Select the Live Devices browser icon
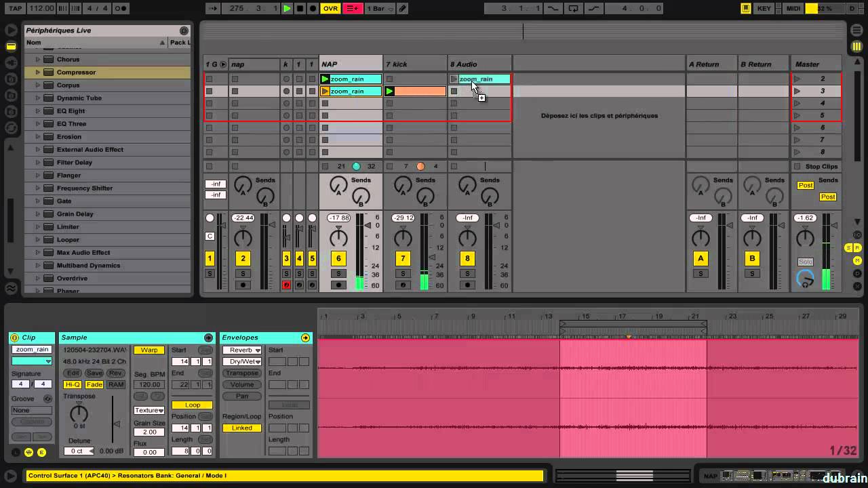This screenshot has width=868, height=488. click(11, 46)
